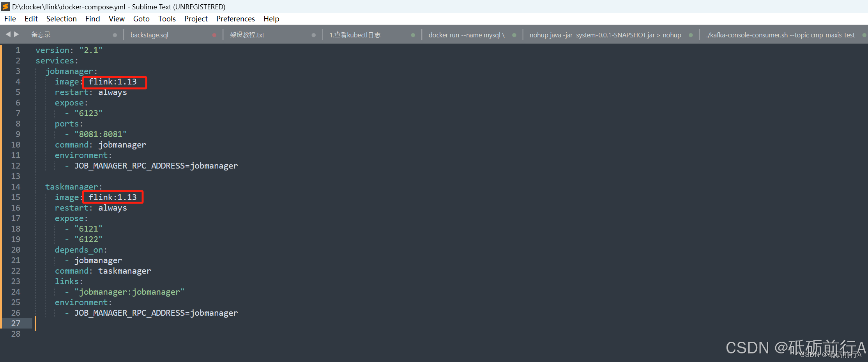
Task: Switch to the backstage.sql tab
Action: tap(149, 35)
